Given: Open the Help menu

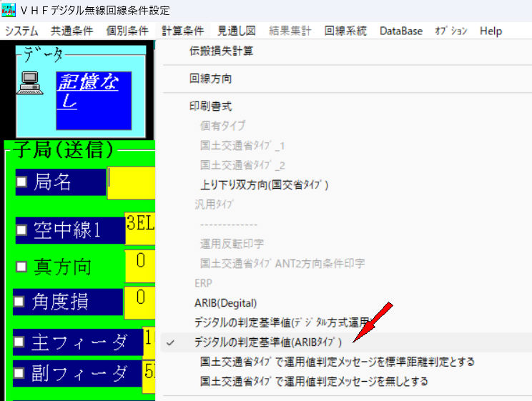Looking at the screenshot, I should click(491, 31).
